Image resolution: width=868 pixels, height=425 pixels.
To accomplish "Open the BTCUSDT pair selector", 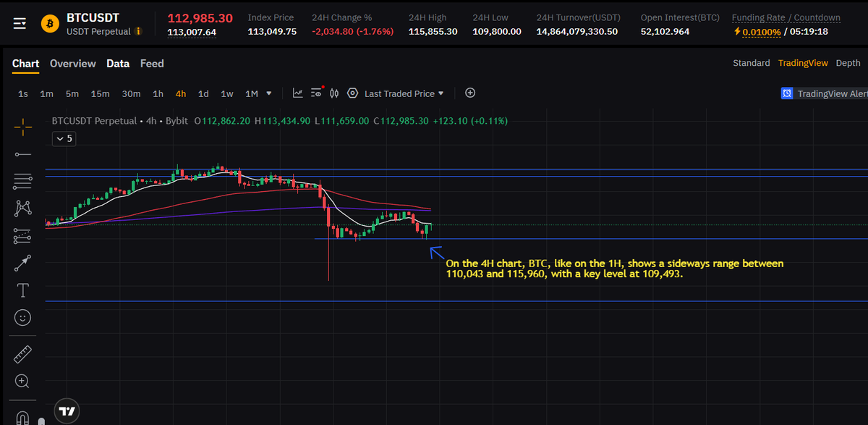I will [93, 17].
